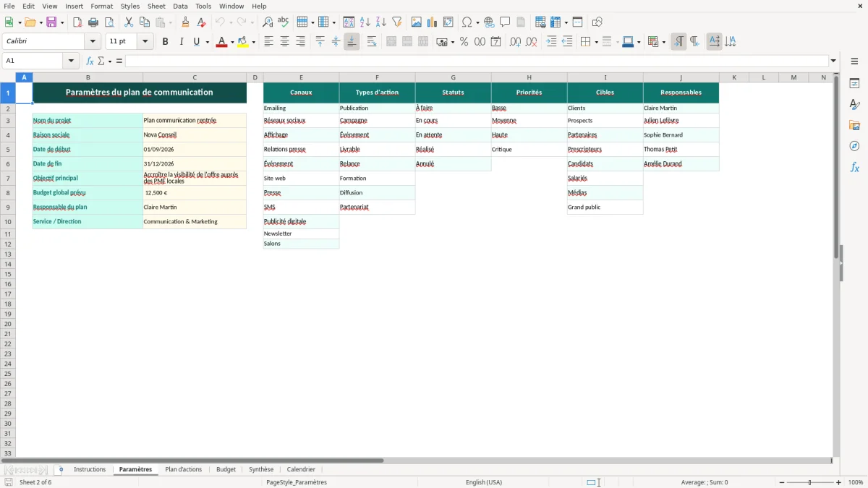
Task: Insert pivot table icon
Action: pyautogui.click(x=448, y=22)
